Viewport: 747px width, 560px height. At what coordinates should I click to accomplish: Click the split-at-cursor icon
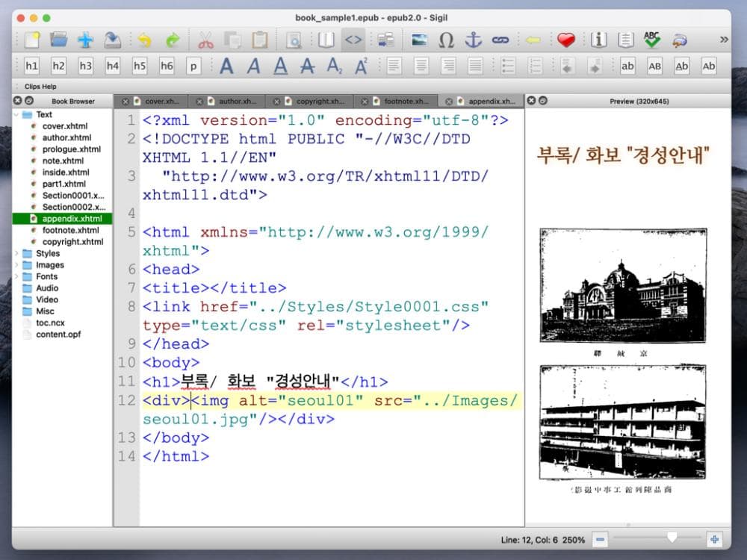386,40
